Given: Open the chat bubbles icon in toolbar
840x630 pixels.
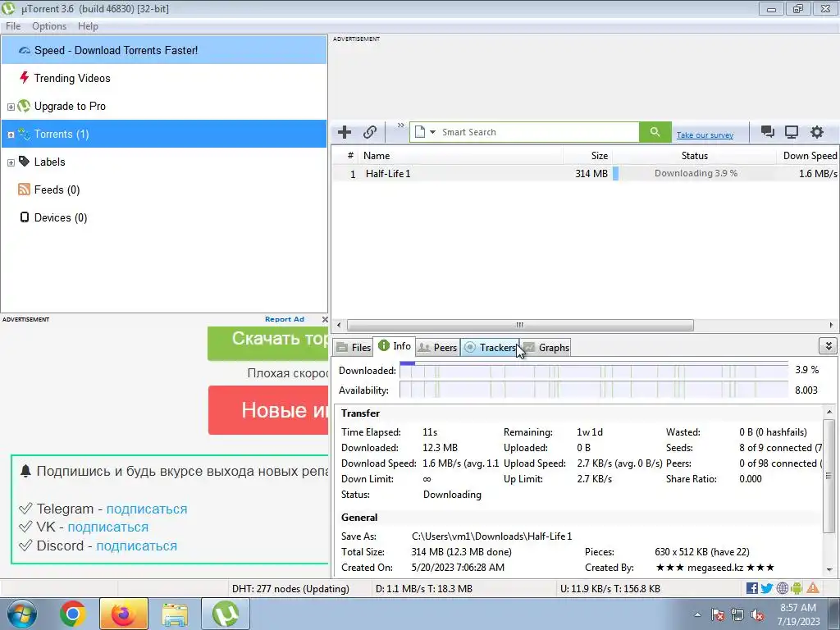Looking at the screenshot, I should click(x=768, y=132).
